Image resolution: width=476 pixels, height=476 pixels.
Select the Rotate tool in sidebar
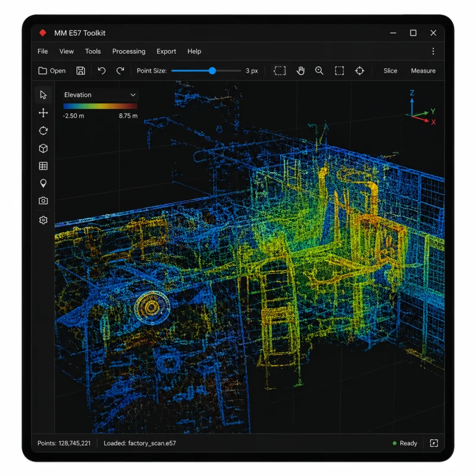tap(43, 130)
